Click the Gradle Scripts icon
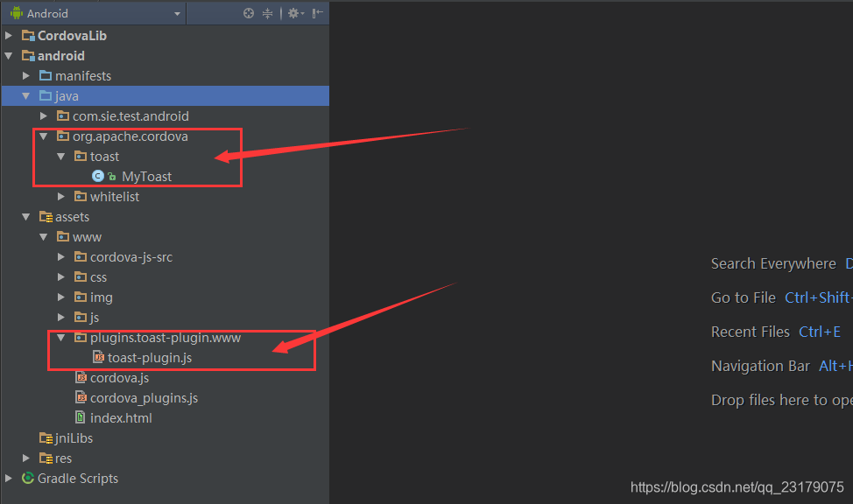 (x=28, y=478)
